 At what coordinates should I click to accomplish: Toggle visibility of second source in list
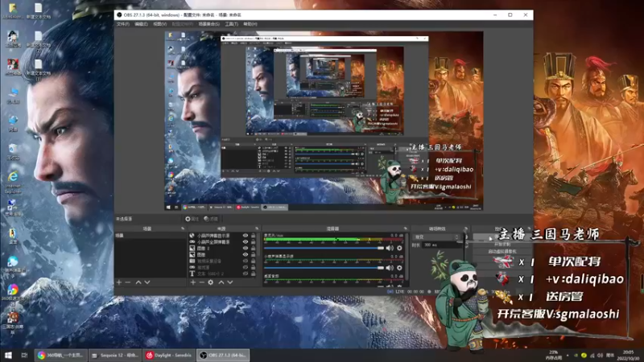coord(246,242)
